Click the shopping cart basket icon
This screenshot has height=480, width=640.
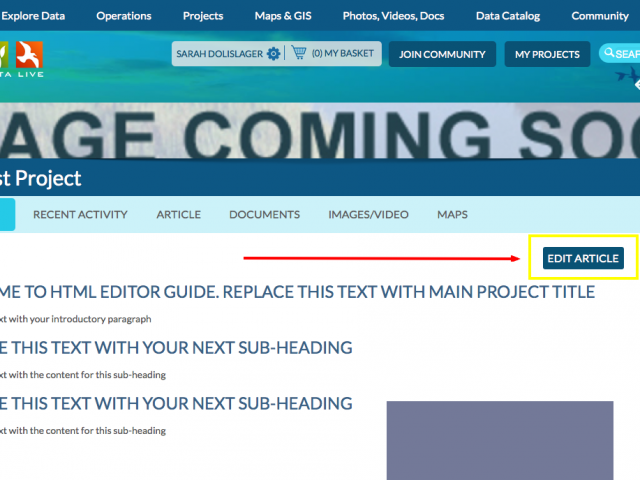pyautogui.click(x=299, y=53)
